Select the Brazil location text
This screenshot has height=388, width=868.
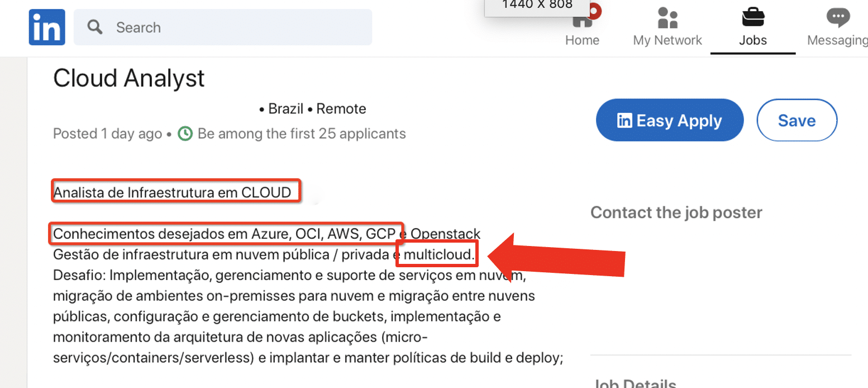coord(286,108)
